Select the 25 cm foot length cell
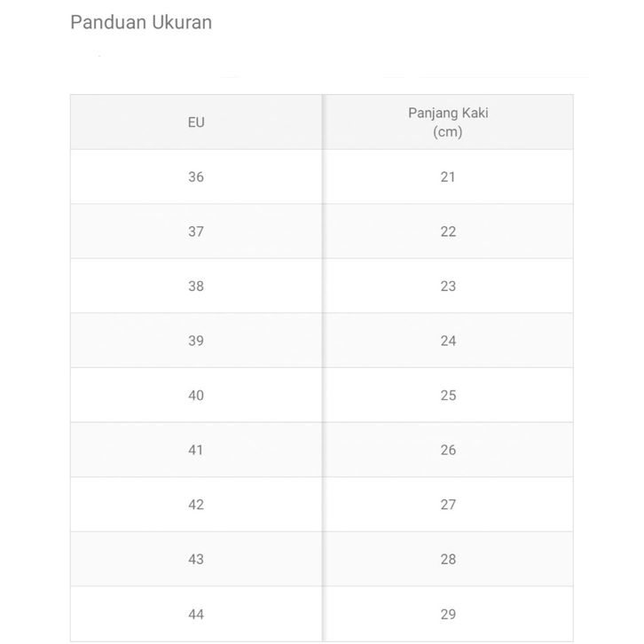Screen dimensions: 644x644 448,396
